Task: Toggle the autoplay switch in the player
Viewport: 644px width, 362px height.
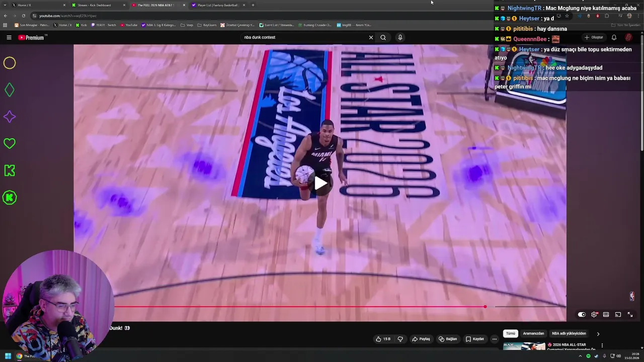Action: pyautogui.click(x=582, y=314)
